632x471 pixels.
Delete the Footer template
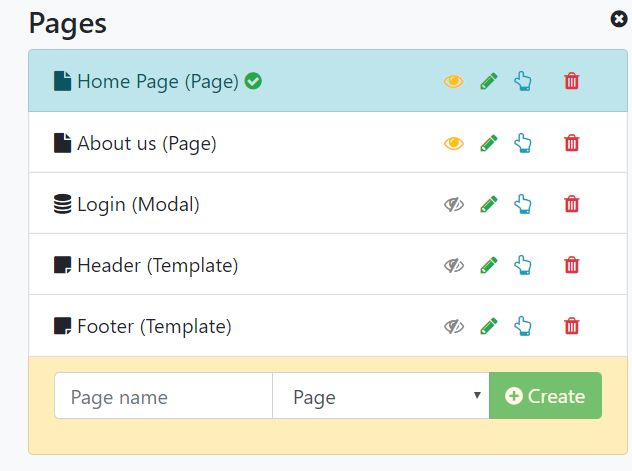click(571, 326)
